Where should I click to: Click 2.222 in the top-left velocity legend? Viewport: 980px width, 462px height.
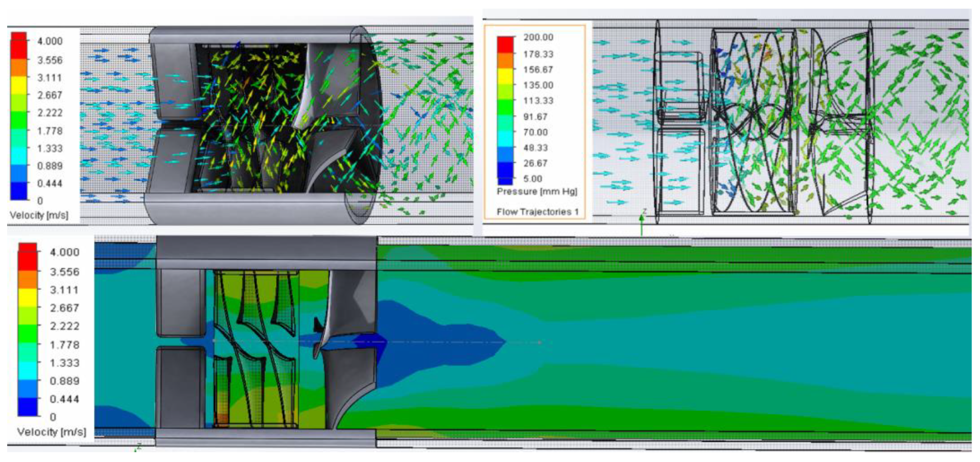tap(50, 113)
